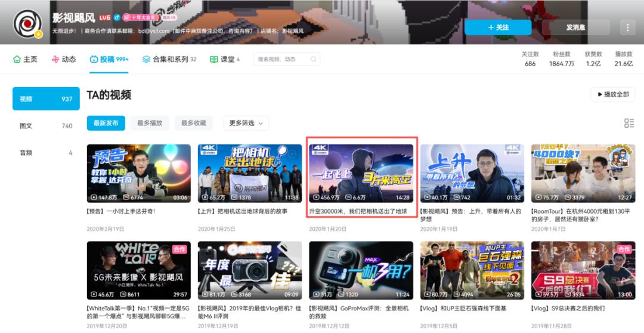The image size is (644, 333).
Task: Select 图文 740 in the sidebar
Action: click(x=46, y=126)
